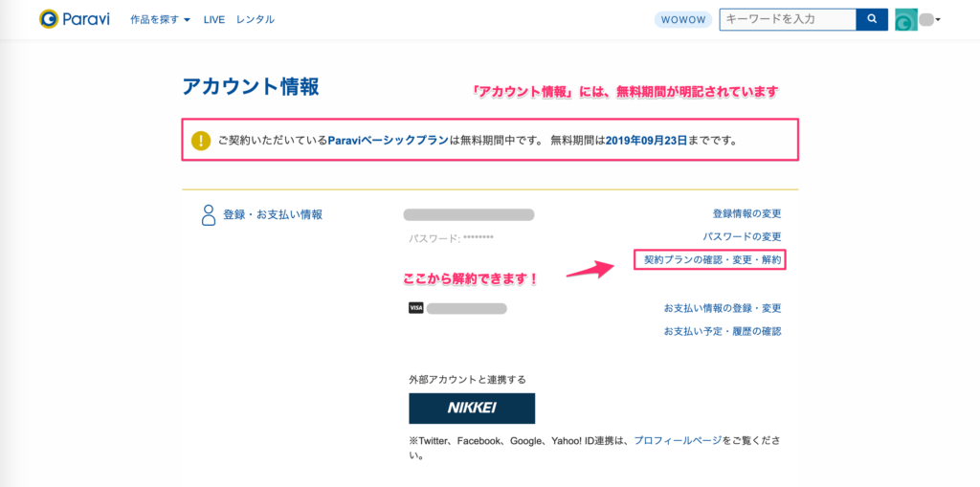
Task: Open the 作品を探す dropdown menu
Action: (160, 19)
